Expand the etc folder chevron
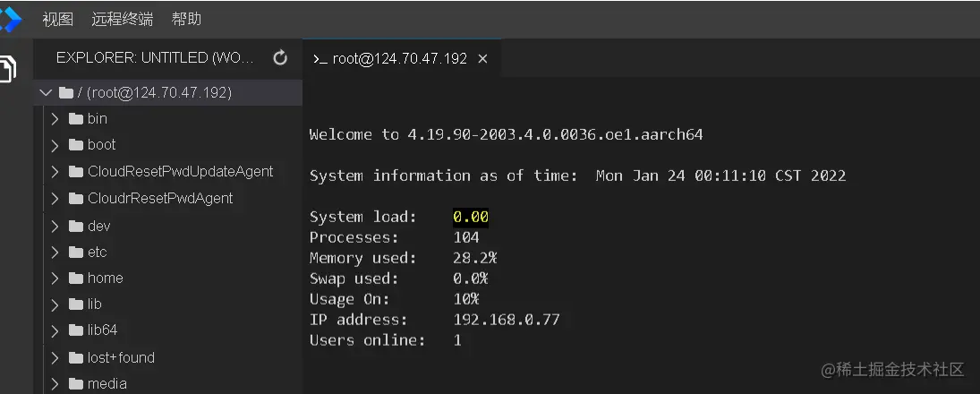Viewport: 980px width, 394px height. [55, 252]
